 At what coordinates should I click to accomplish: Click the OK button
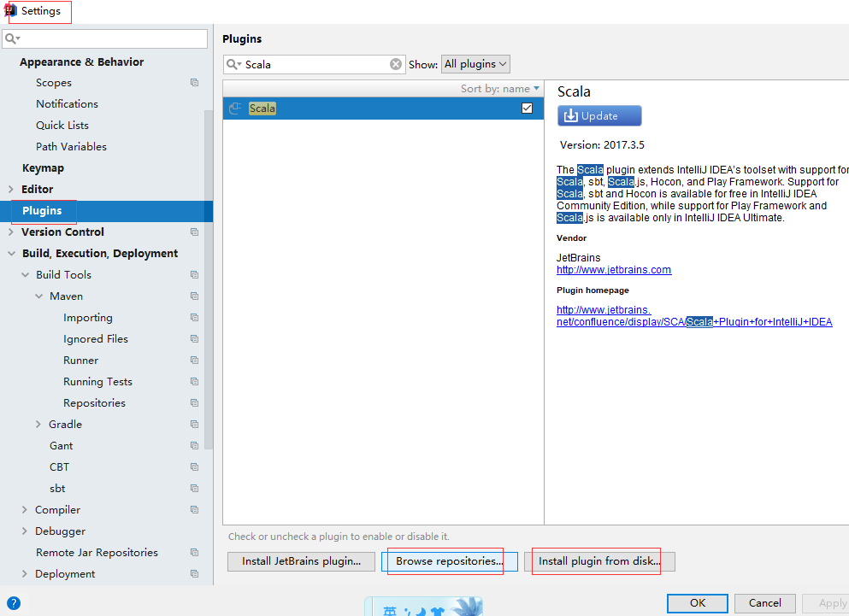pyautogui.click(x=698, y=603)
